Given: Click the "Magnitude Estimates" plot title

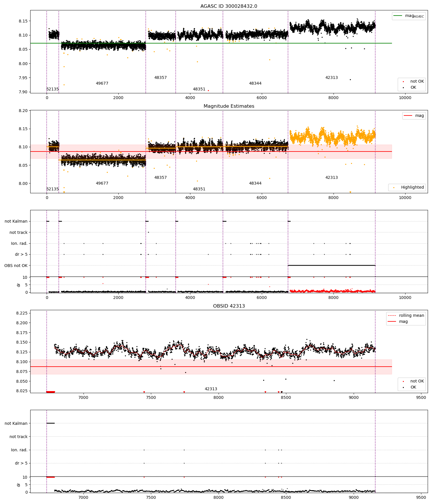Looking at the screenshot, I should point(229,106).
